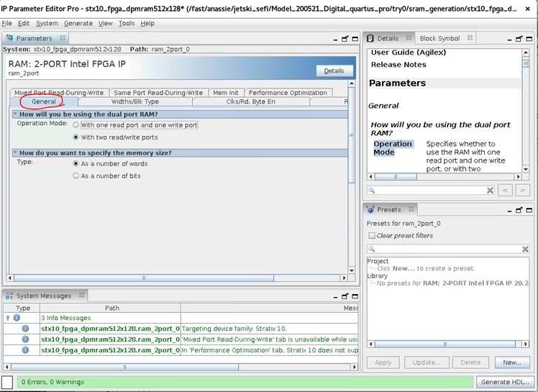Open the Edit menu
Screen dimensions: 538x392
point(24,23)
